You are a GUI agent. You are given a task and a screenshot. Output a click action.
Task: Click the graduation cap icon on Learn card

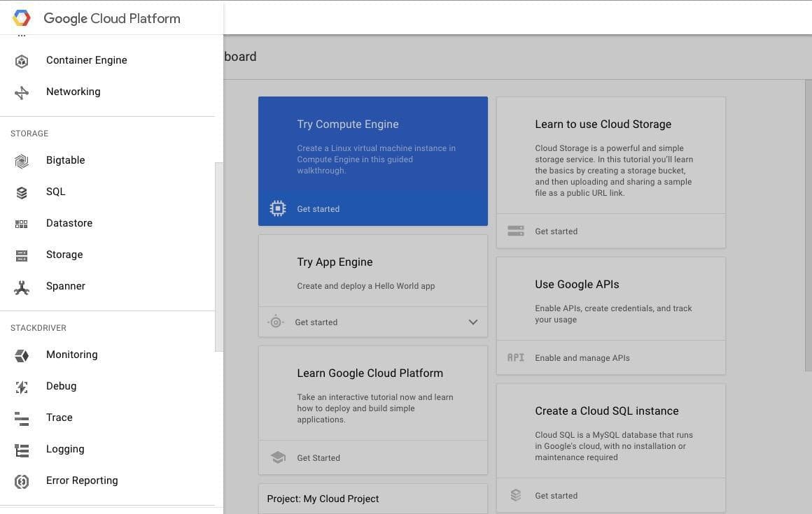[x=278, y=457]
